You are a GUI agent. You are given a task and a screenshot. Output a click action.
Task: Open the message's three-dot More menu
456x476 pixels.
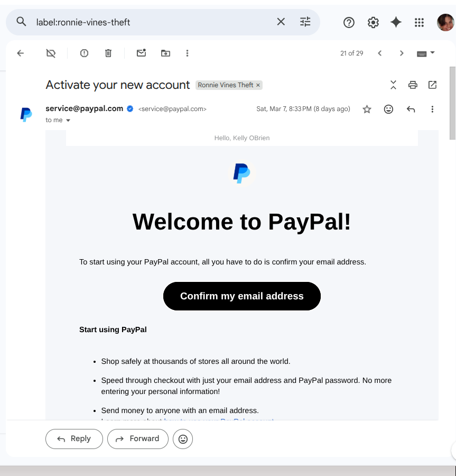[x=432, y=109]
